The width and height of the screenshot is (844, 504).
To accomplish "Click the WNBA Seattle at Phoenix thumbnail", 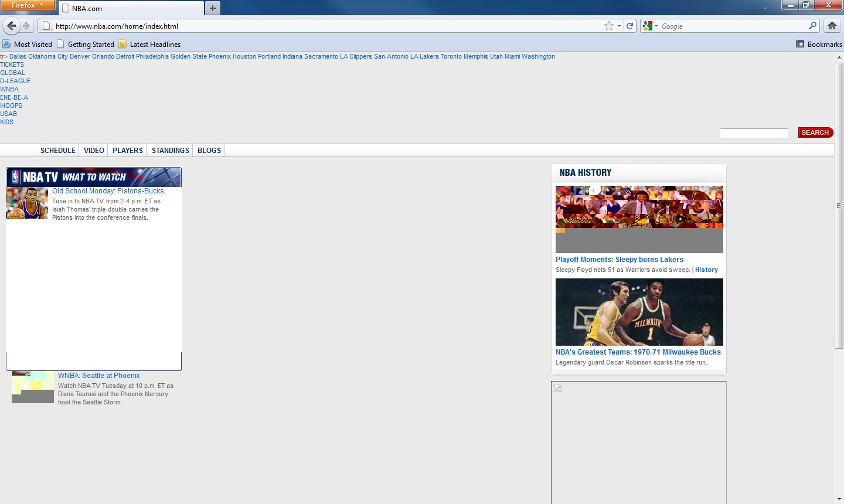I will 33,387.
